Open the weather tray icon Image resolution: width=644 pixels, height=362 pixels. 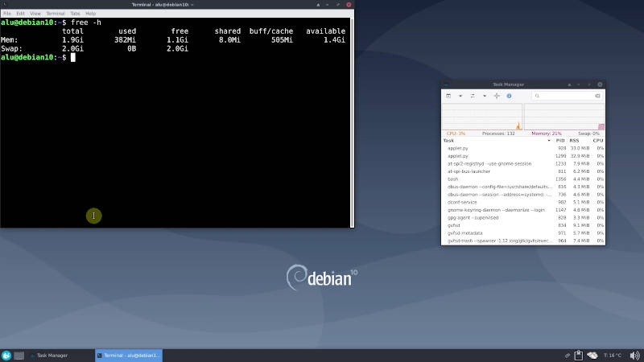click(x=592, y=356)
